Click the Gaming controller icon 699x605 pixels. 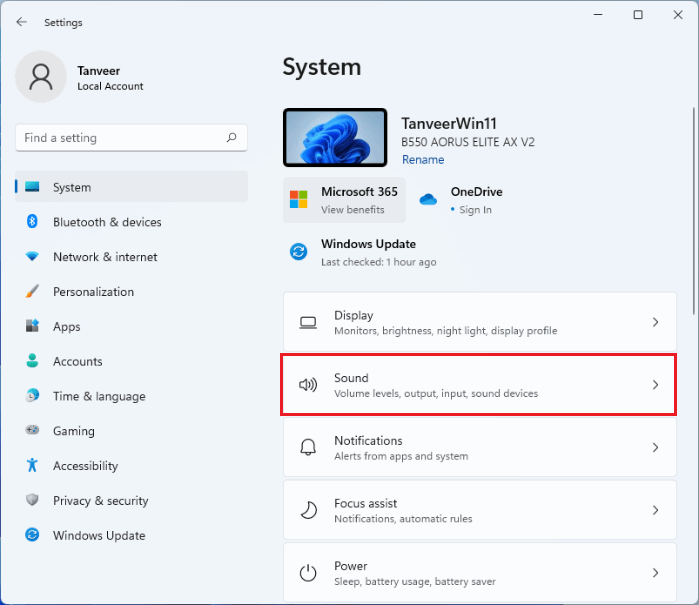coord(32,430)
